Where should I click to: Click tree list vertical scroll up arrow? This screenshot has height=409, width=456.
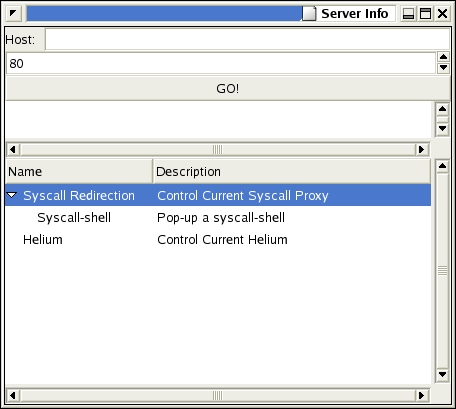coord(442,166)
